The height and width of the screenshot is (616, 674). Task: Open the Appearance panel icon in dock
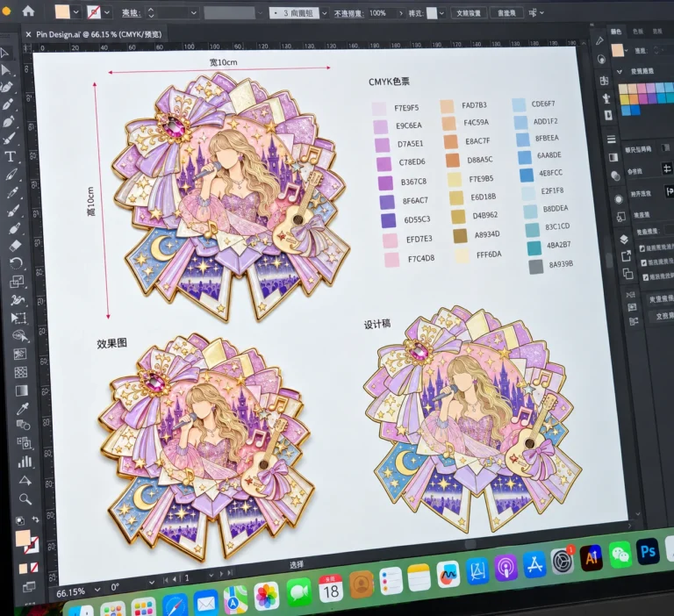tap(619, 199)
